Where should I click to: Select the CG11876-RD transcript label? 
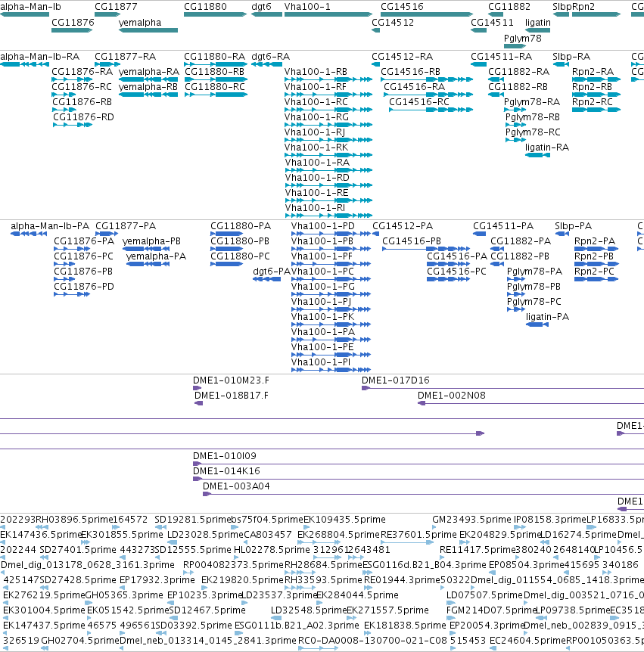(83, 117)
